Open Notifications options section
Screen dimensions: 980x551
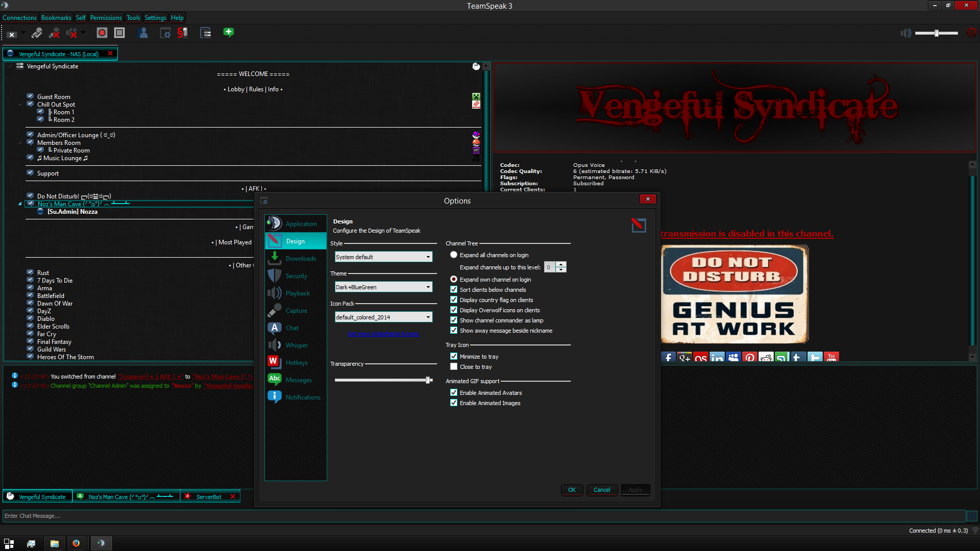(303, 397)
